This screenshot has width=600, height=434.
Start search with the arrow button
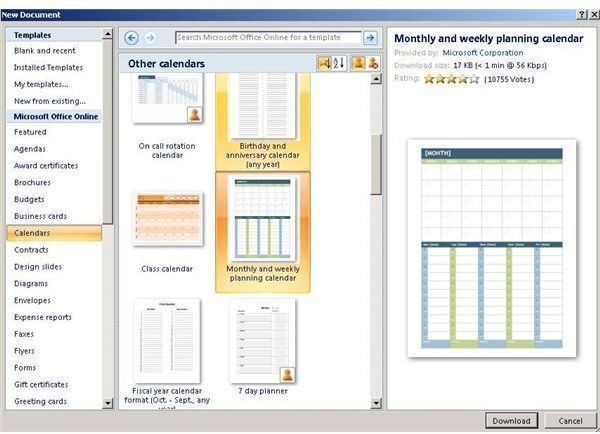pyautogui.click(x=370, y=38)
